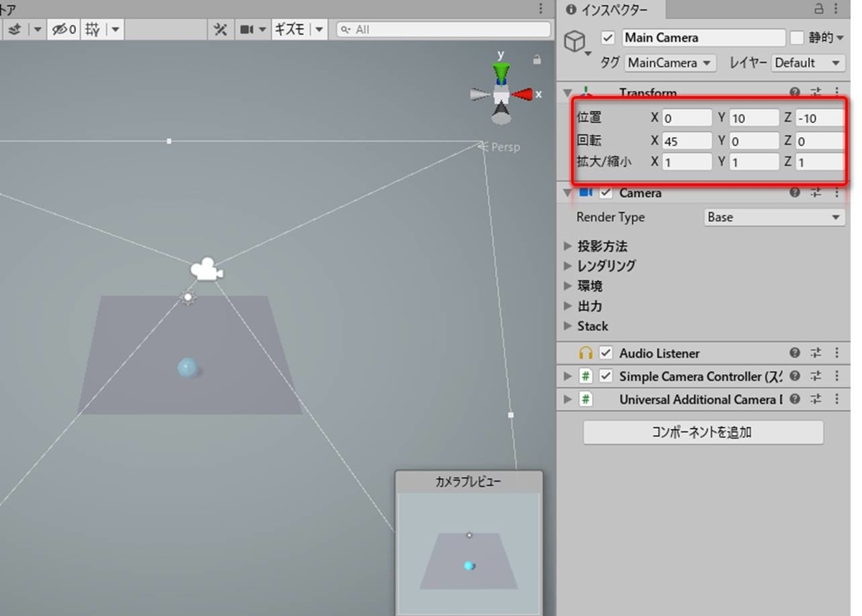Viewport: 862px width, 616px height.
Task: Open the タグ MainCamera tag dropdown
Action: coord(669,62)
